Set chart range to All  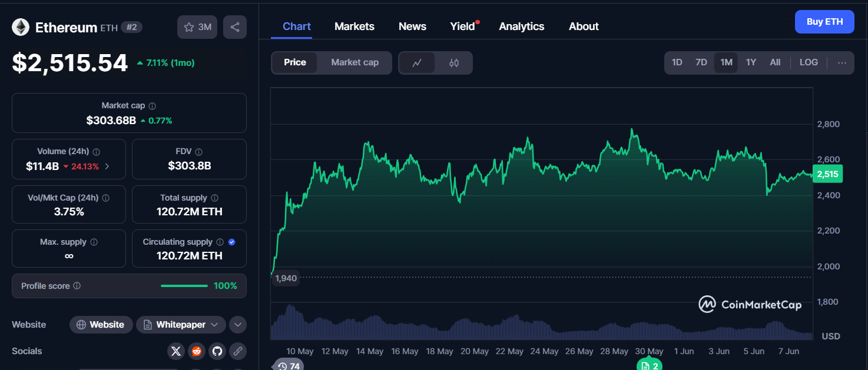[x=775, y=62]
